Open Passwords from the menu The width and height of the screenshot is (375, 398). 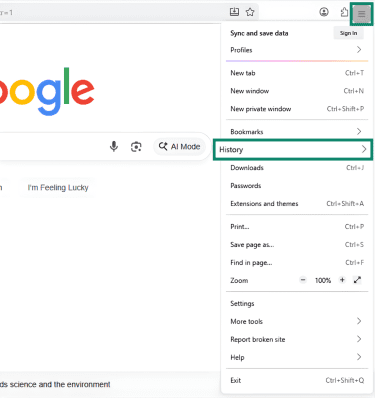(x=297, y=186)
